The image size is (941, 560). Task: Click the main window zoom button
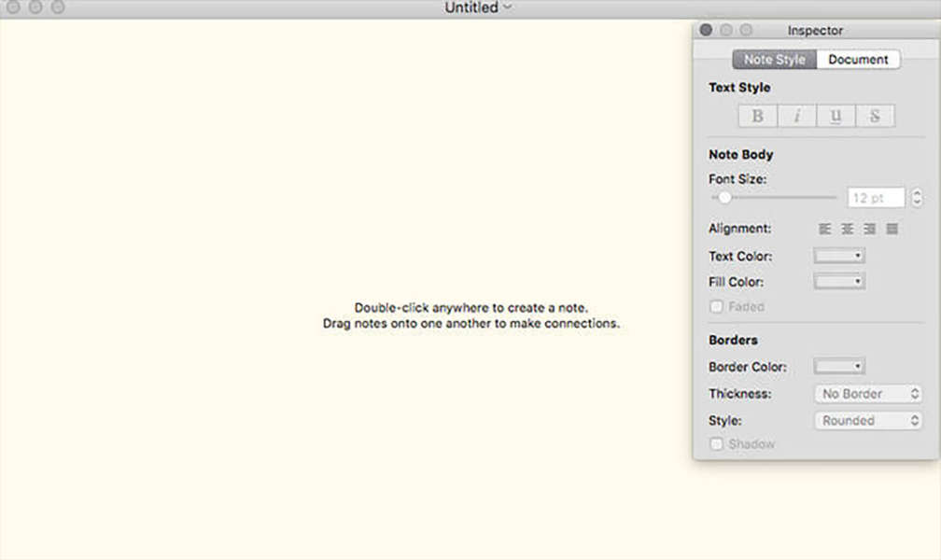coord(58,7)
